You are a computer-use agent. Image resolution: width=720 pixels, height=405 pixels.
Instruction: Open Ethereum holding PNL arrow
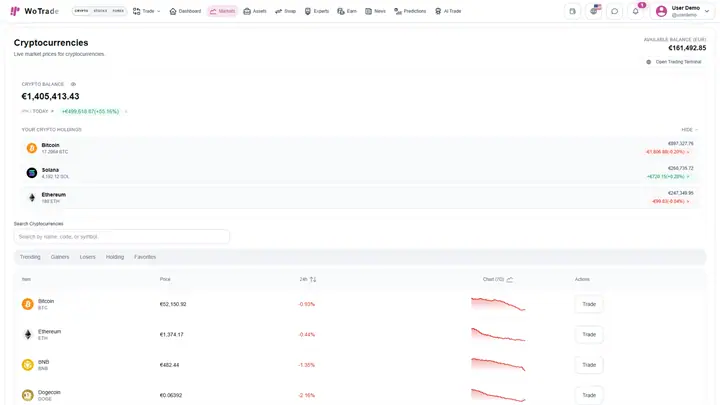pos(688,202)
